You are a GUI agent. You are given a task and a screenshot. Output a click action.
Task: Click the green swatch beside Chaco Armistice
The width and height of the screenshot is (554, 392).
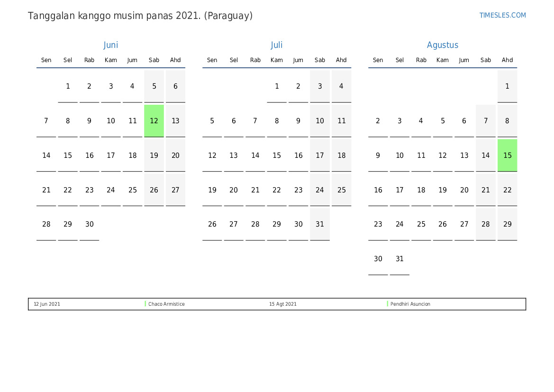click(x=145, y=304)
